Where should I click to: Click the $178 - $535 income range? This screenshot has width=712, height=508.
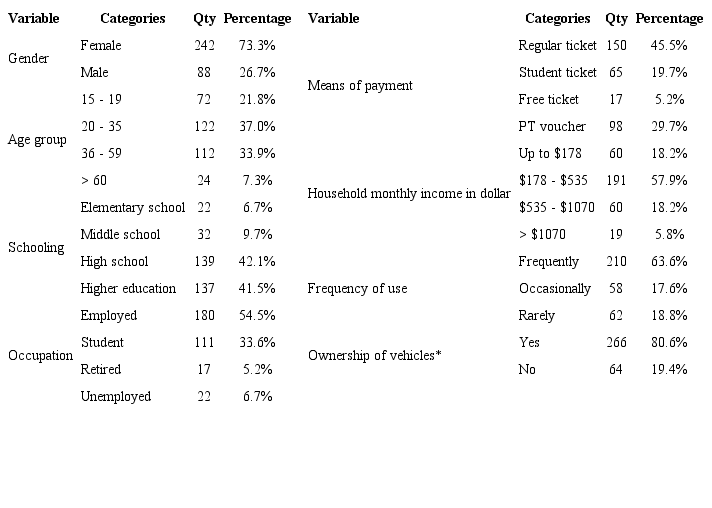coord(554,181)
